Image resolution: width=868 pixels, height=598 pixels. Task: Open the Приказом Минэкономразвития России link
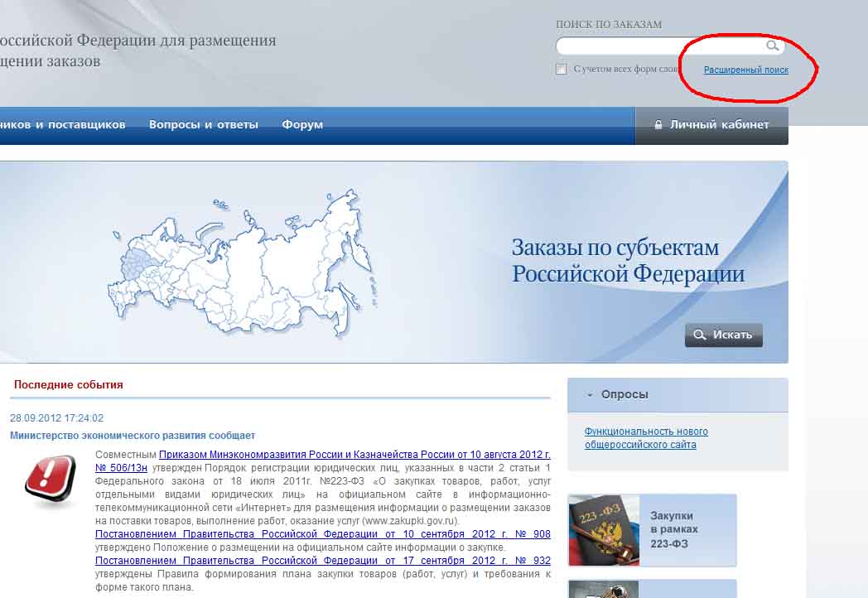click(354, 455)
